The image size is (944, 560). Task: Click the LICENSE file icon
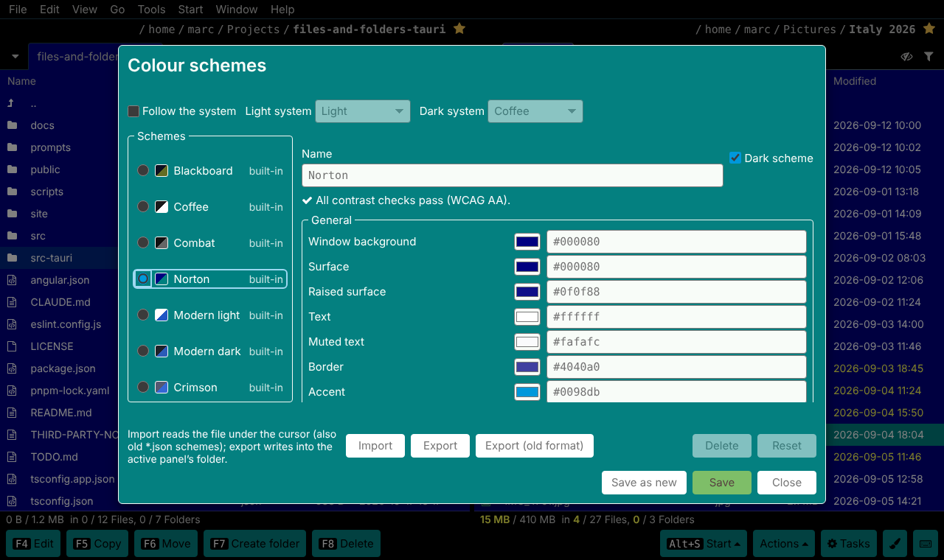pos(12,346)
